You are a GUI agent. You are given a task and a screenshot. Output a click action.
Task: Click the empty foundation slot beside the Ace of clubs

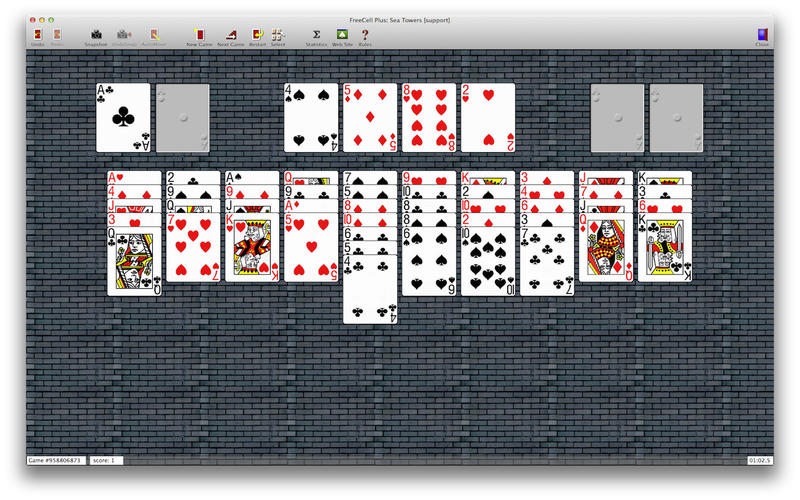[x=182, y=118]
